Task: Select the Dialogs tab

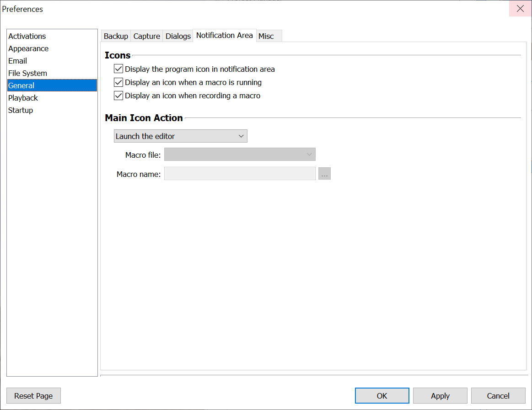Action: 178,36
